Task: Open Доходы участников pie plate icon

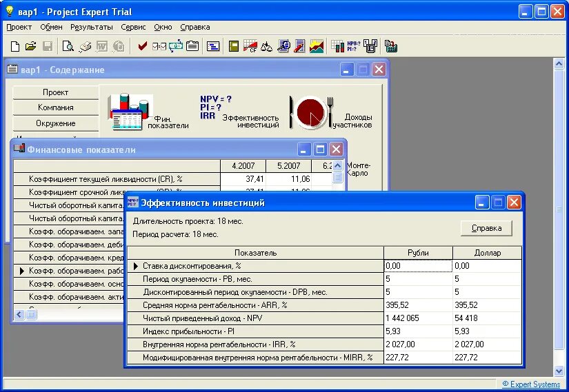Action: [330, 112]
